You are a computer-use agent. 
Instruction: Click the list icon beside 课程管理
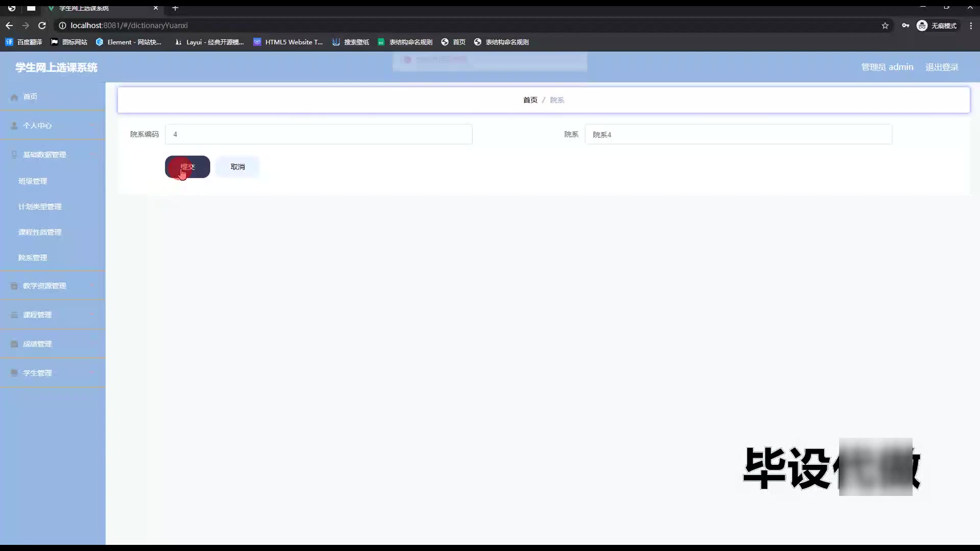click(14, 315)
